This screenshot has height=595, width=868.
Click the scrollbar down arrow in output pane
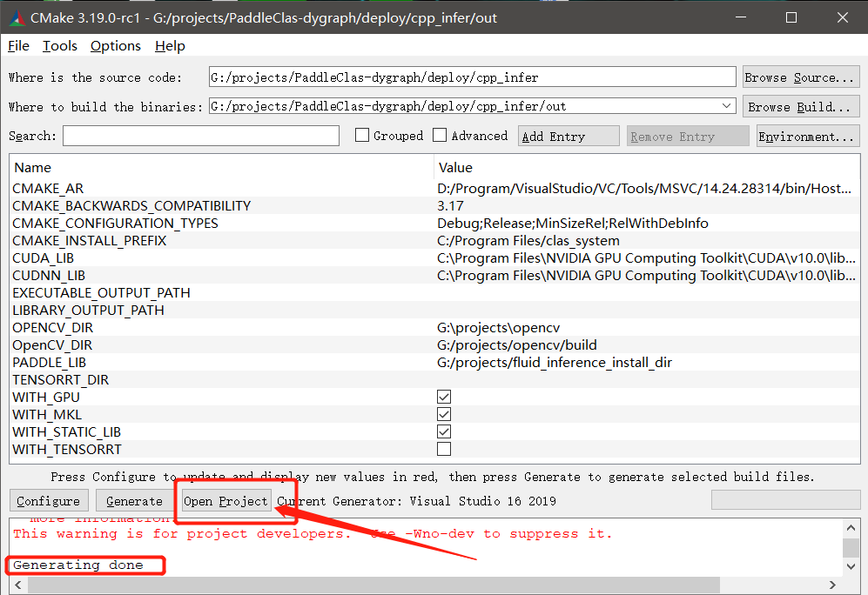pos(851,566)
